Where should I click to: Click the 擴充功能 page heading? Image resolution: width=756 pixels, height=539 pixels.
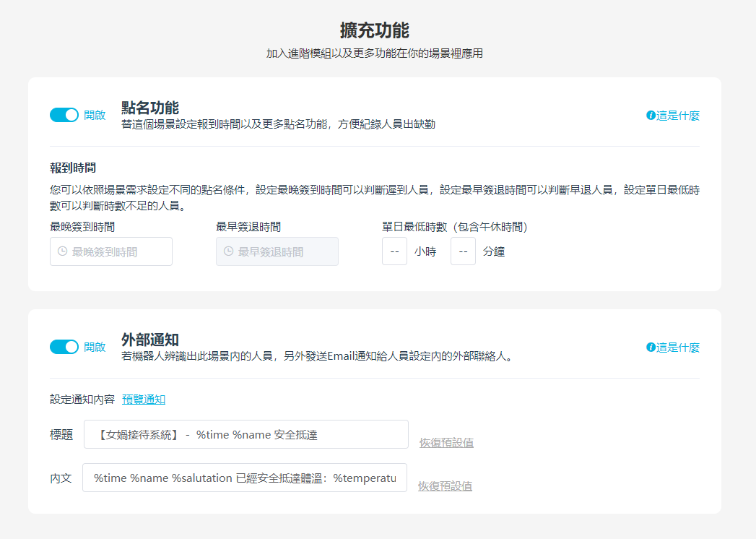tap(375, 30)
